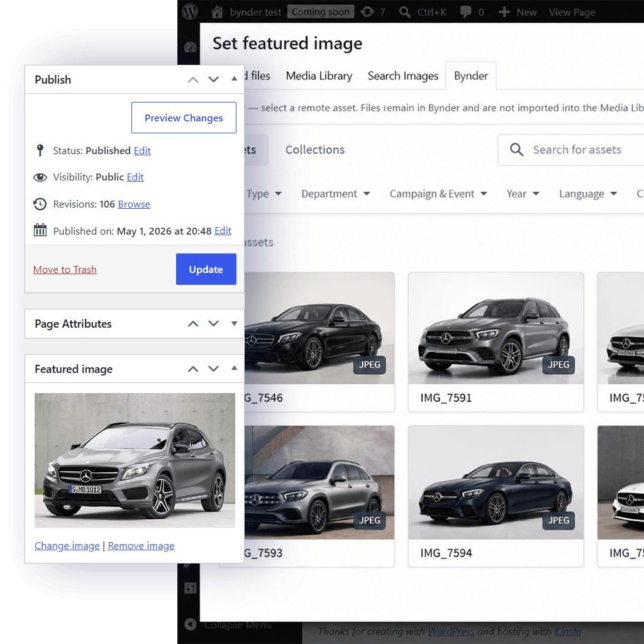The image size is (644, 644).
Task: Click the publish date calendar icon
Action: [x=40, y=230]
